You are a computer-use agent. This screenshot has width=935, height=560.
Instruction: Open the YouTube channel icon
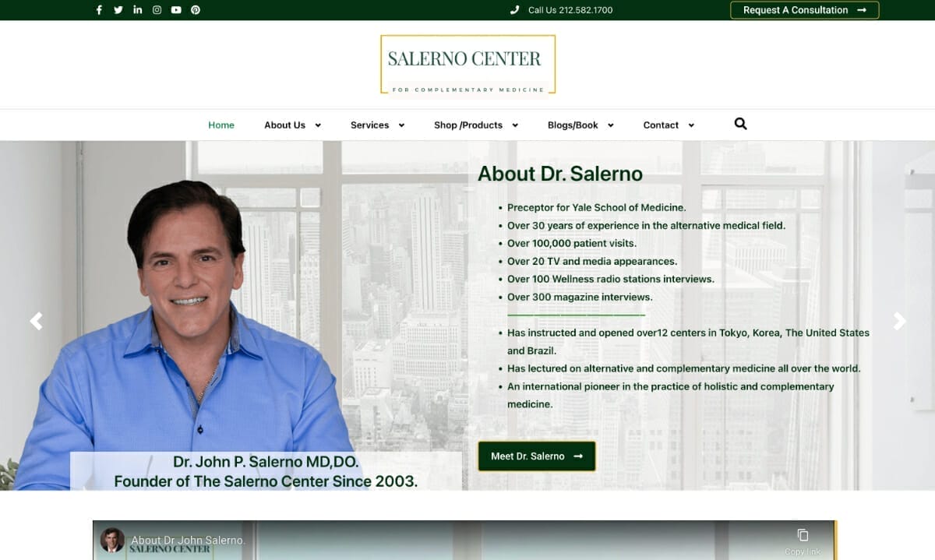click(x=176, y=10)
